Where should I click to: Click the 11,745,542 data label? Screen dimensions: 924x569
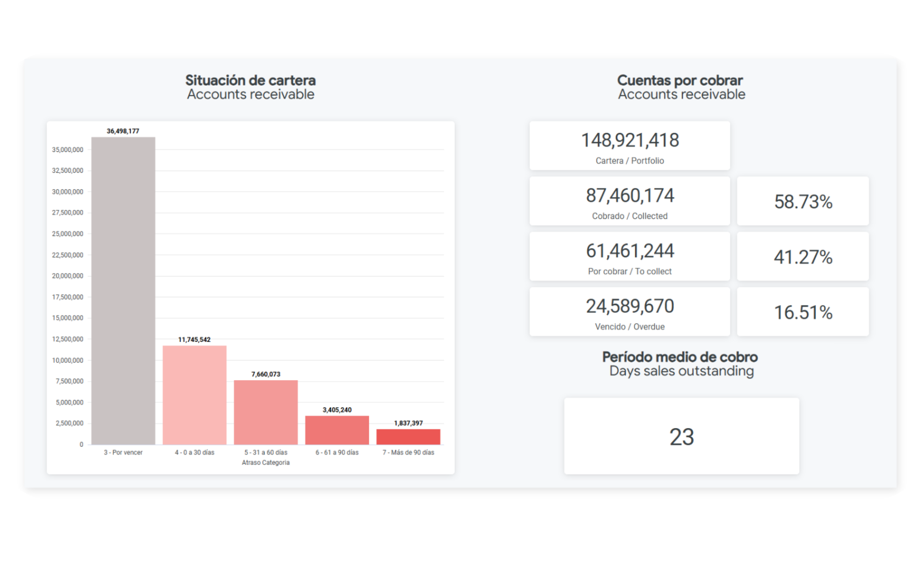tap(194, 339)
